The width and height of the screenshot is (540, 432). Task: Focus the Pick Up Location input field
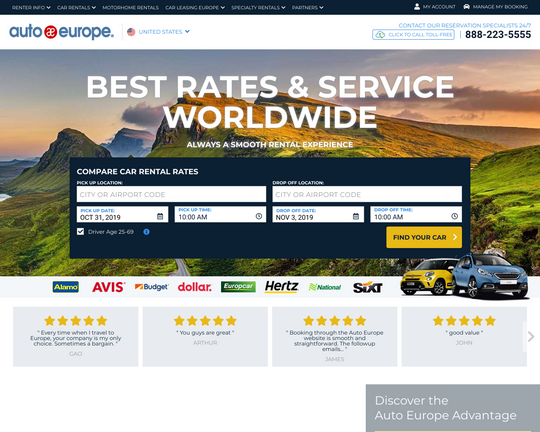pyautogui.click(x=172, y=194)
